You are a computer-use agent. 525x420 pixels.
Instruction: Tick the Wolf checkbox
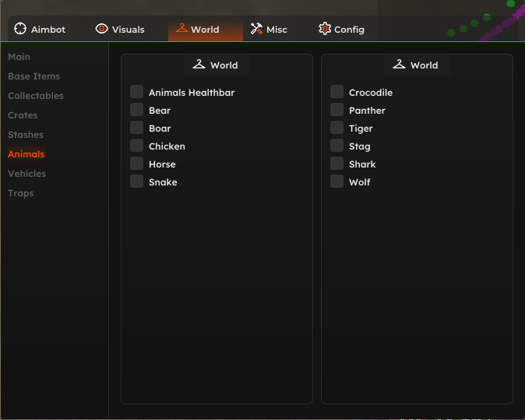pos(336,182)
